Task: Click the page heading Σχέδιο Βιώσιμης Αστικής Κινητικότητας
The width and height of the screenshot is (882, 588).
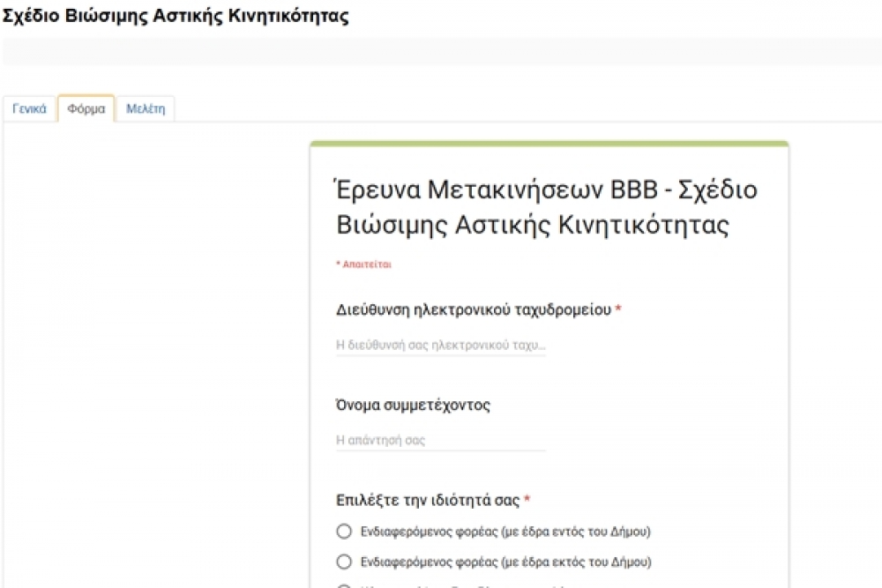Action: [x=176, y=17]
